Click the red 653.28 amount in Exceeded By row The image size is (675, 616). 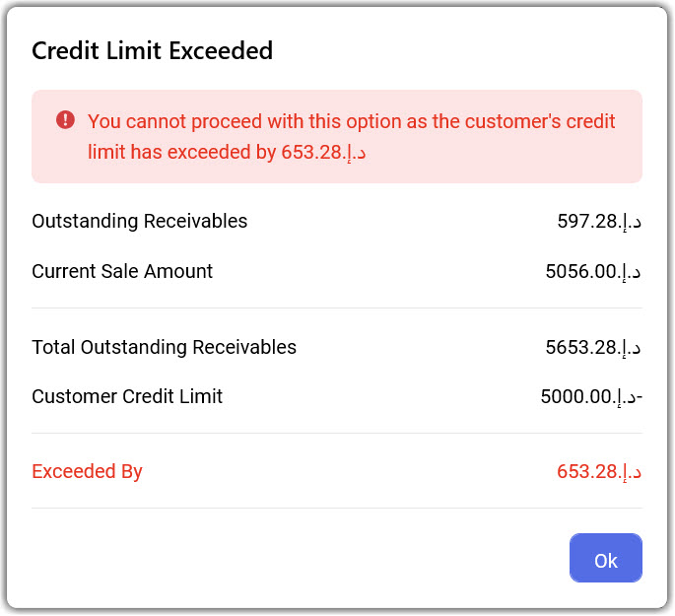click(599, 472)
